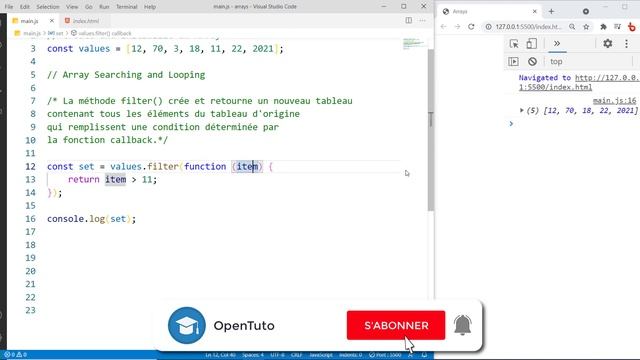Open the Help menu
The height and width of the screenshot is (360, 640).
click(x=150, y=7)
